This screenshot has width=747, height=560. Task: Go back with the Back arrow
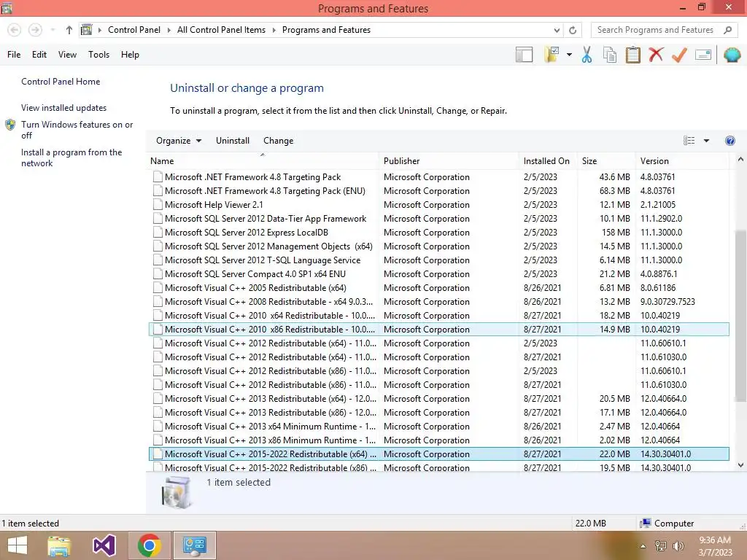point(15,30)
